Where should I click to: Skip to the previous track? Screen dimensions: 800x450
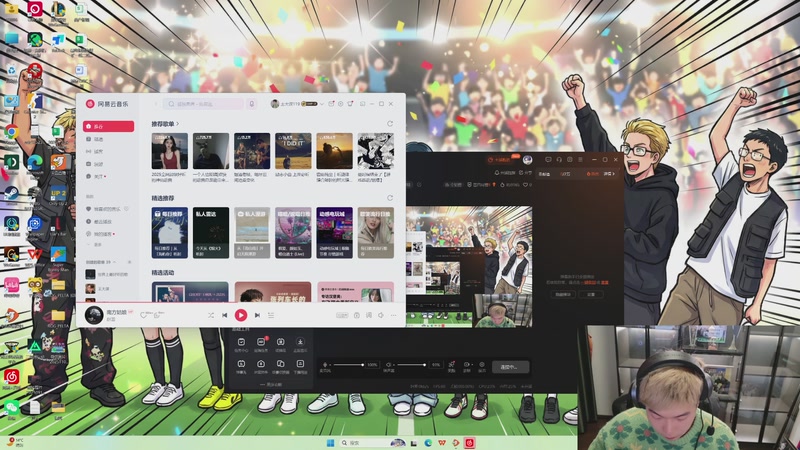tap(224, 315)
